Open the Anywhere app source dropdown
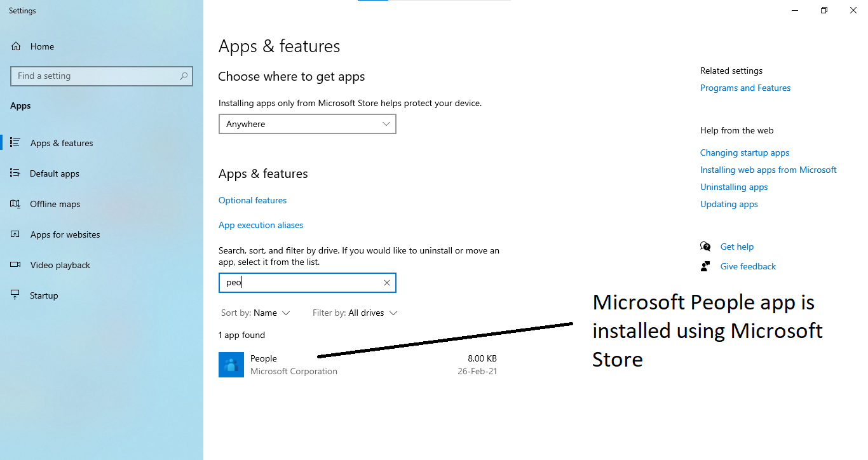Screen dimensions: 868x460 click(308, 124)
